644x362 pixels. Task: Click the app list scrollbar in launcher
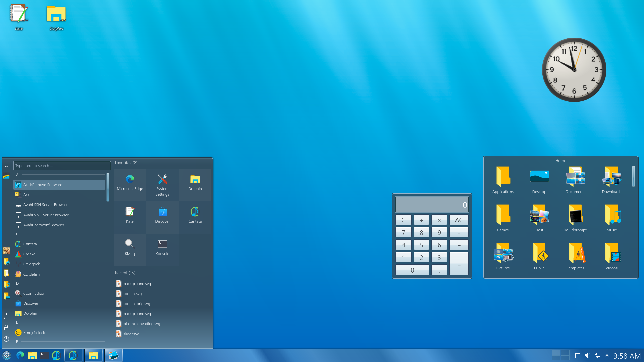(108, 187)
